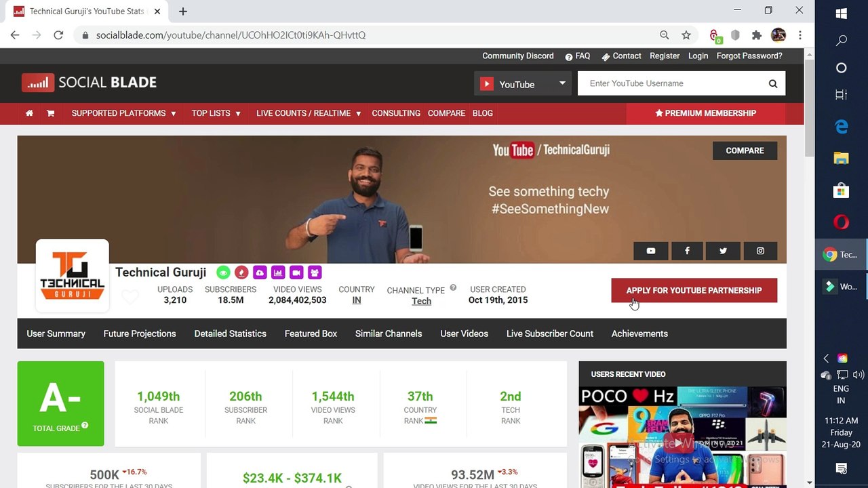Expand the YouTube platform dropdown
868x488 pixels.
[x=523, y=84]
